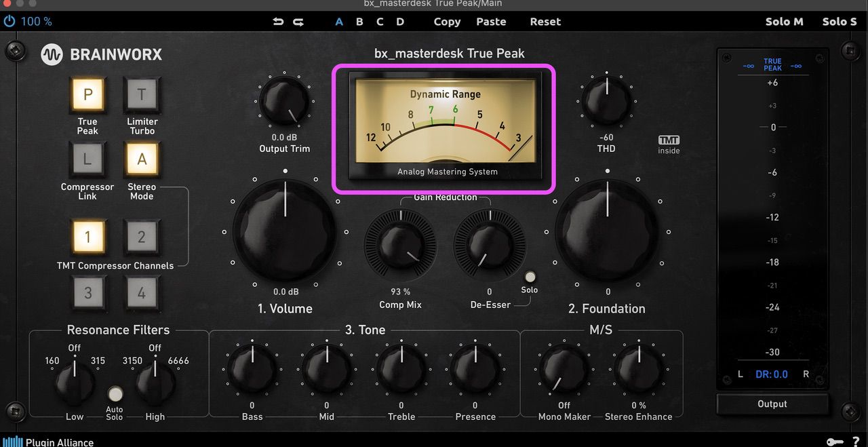Click the Solo M button
This screenshot has height=447, width=868.
[x=784, y=22]
